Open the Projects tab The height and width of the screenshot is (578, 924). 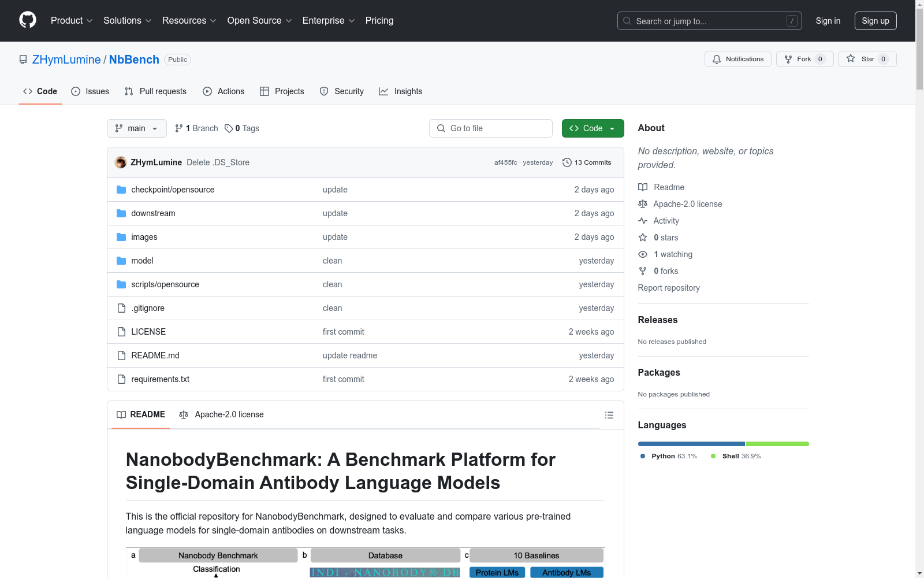pos(282,91)
